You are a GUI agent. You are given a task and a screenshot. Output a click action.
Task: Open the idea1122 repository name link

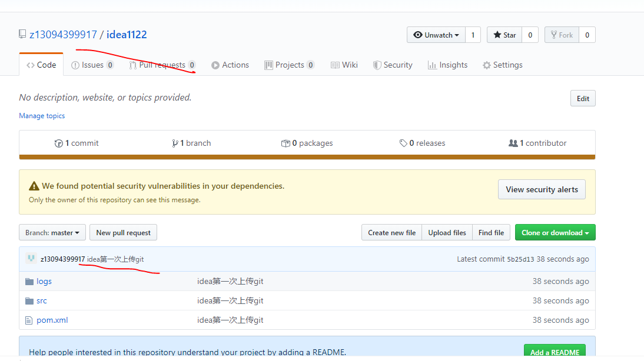click(127, 35)
